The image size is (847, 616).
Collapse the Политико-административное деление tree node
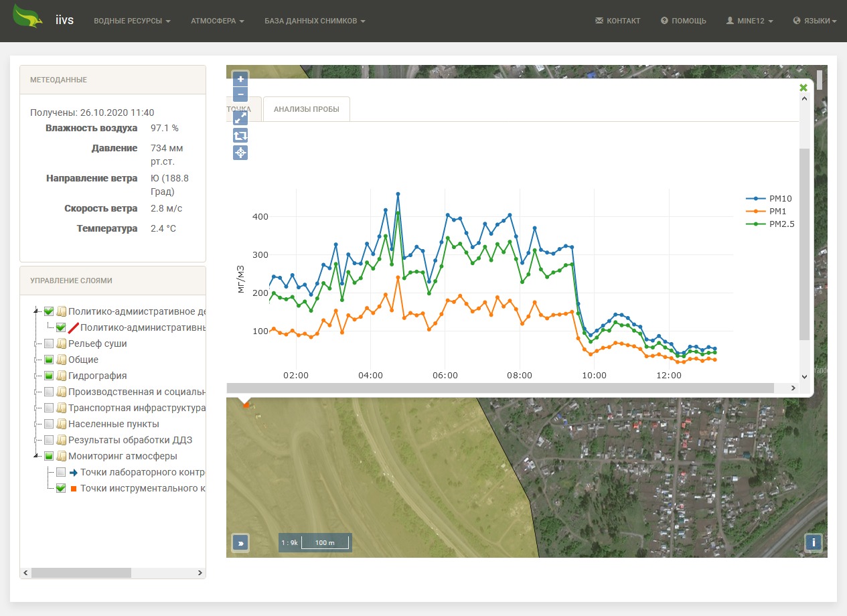click(x=36, y=311)
